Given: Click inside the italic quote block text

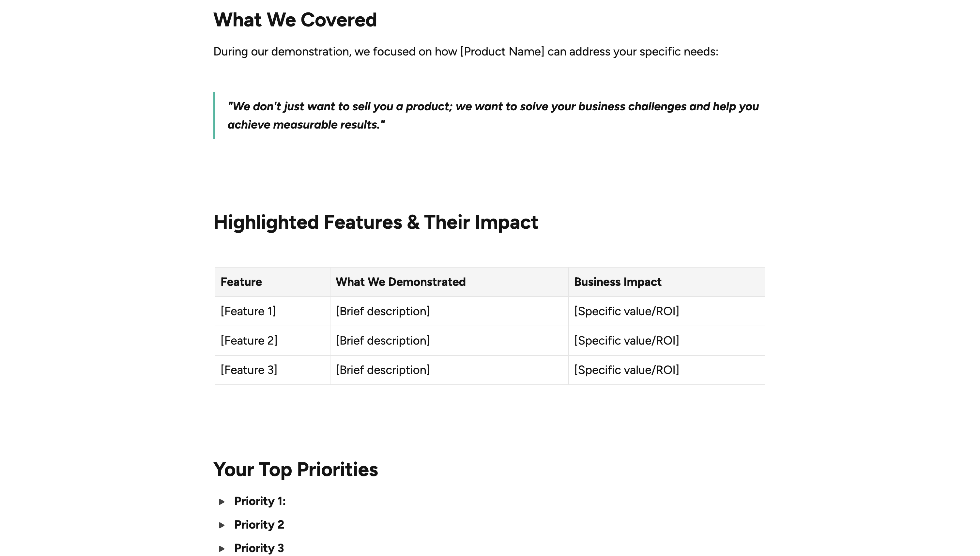Looking at the screenshot, I should 493,115.
